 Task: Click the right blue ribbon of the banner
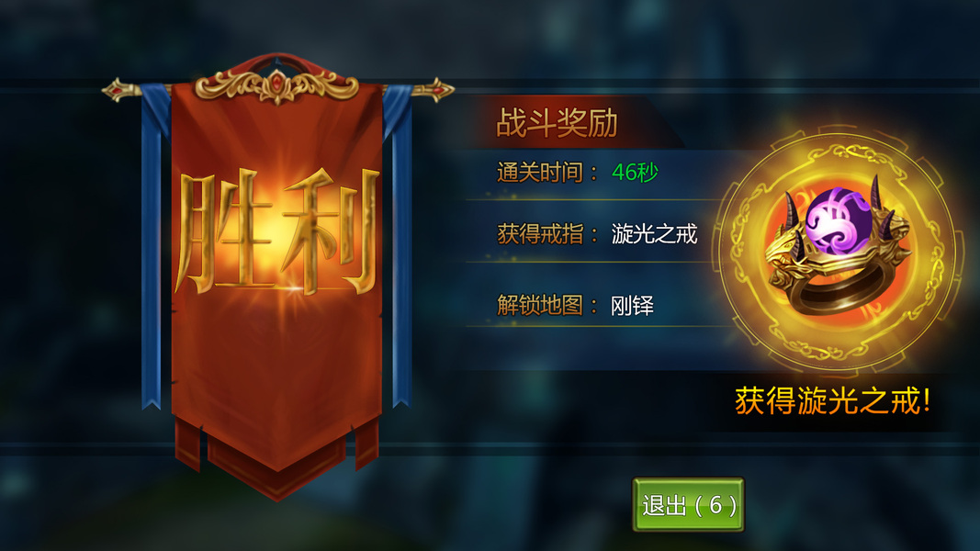click(x=399, y=243)
